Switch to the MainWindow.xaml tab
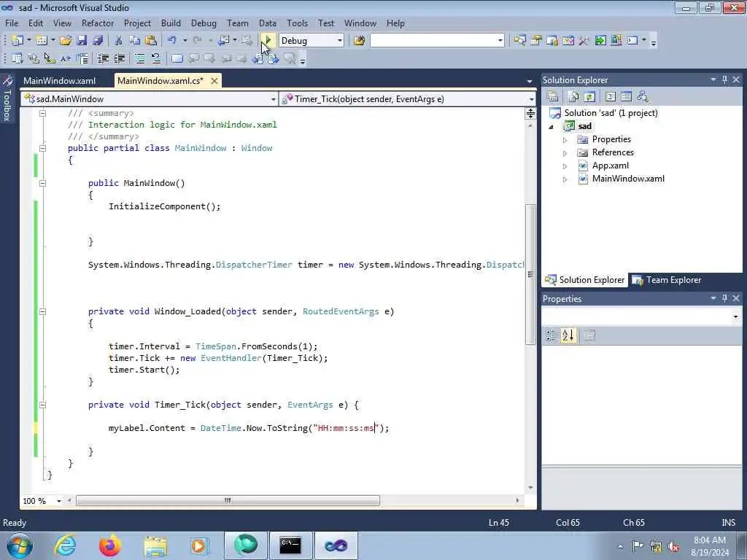The height and width of the screenshot is (560, 747). pos(60,80)
